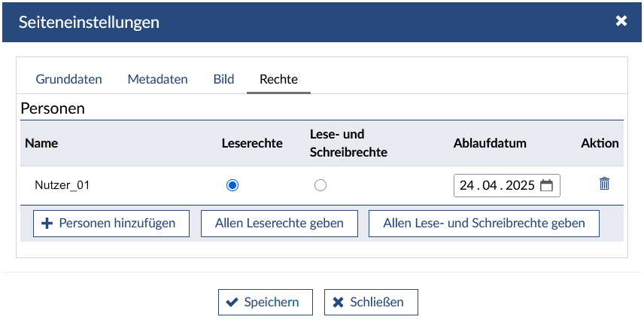Click Allen Leserechte geben
Viewport: 644px width, 335px height.
(279, 223)
